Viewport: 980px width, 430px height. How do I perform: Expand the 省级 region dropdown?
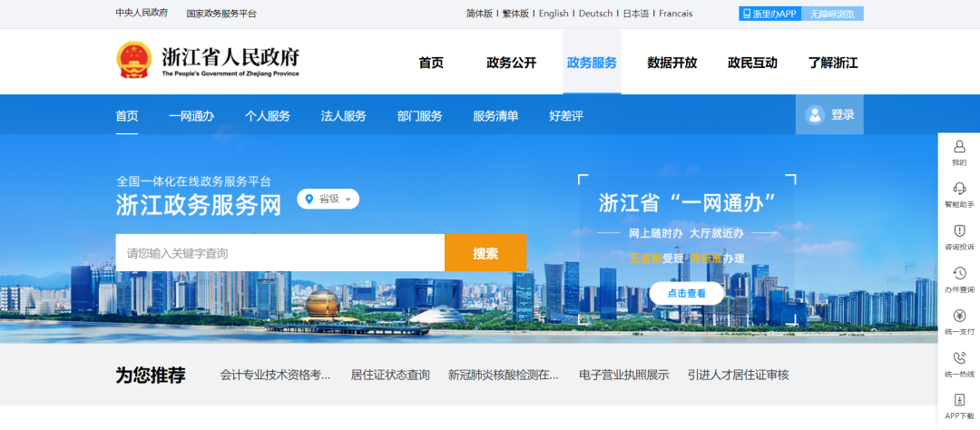(x=328, y=199)
